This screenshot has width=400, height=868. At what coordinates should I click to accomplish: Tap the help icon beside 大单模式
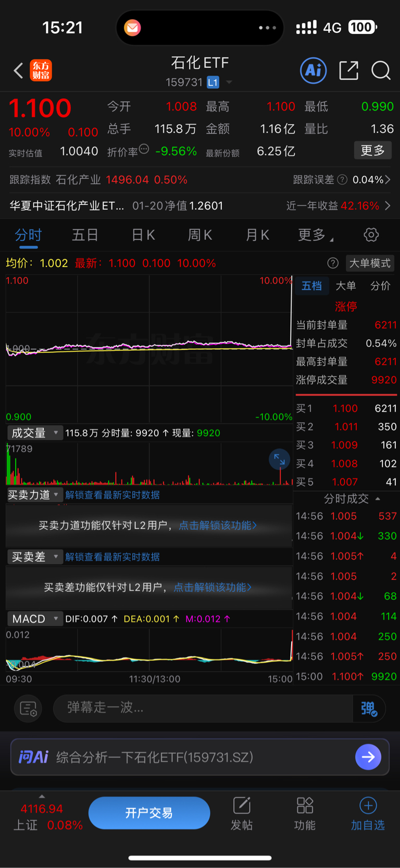[333, 263]
